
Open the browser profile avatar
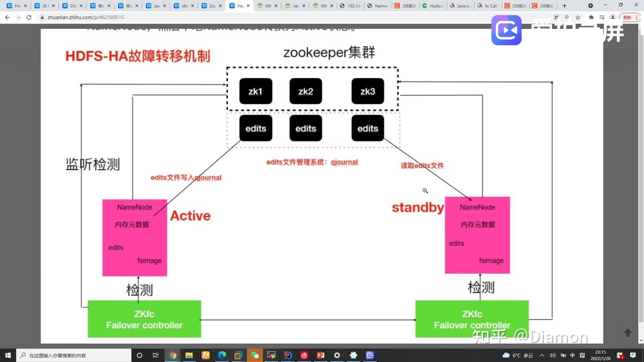click(x=613, y=17)
